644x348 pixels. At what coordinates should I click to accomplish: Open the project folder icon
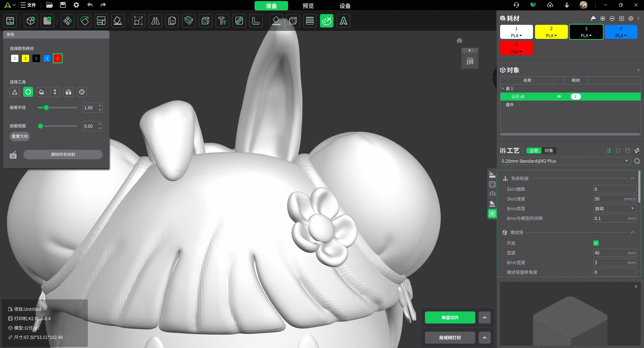click(x=49, y=5)
